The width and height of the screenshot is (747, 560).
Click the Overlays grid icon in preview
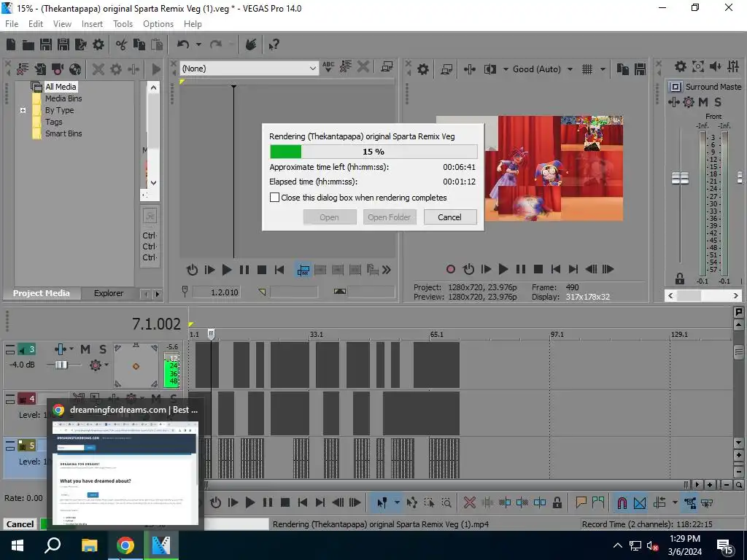pyautogui.click(x=587, y=69)
